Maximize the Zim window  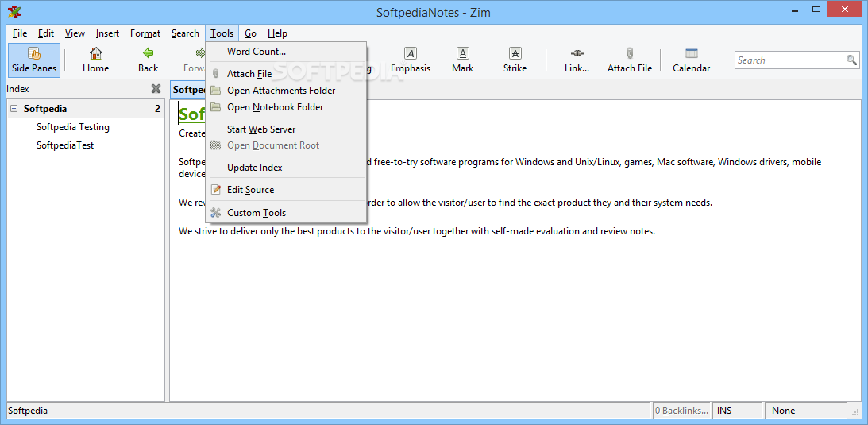[816, 9]
